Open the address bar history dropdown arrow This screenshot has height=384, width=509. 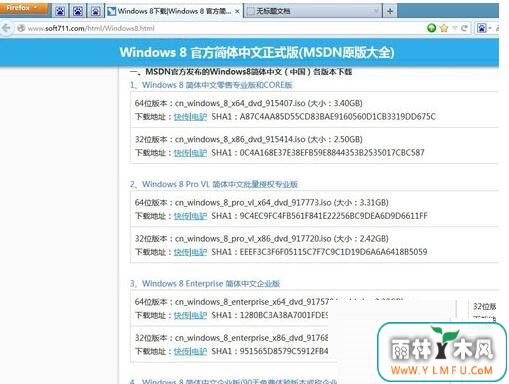point(454,28)
